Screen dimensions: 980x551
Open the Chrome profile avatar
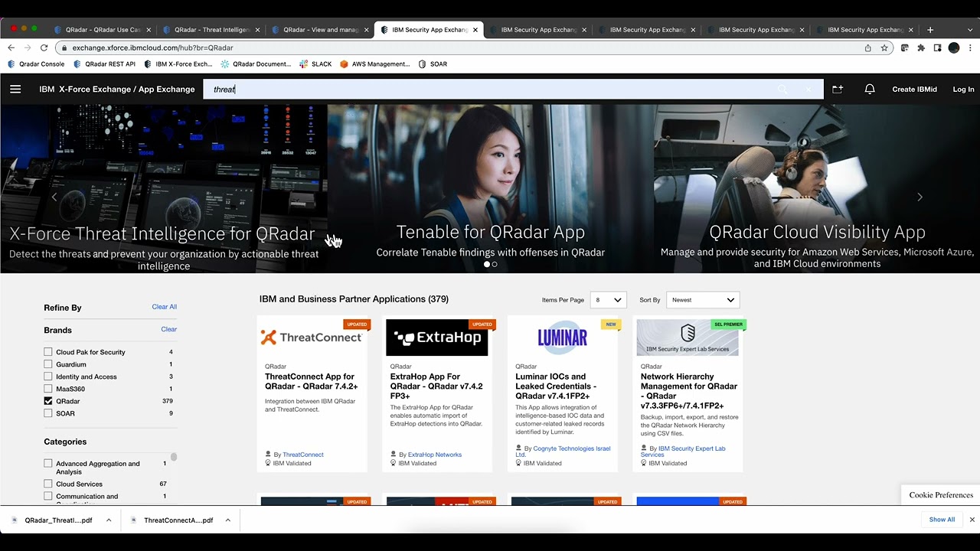[x=954, y=47]
